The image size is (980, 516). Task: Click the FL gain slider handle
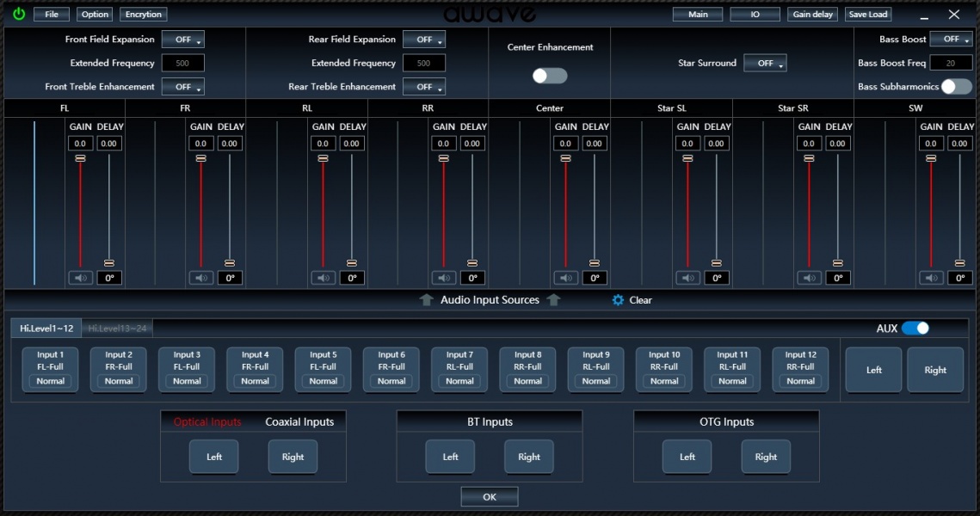80,159
